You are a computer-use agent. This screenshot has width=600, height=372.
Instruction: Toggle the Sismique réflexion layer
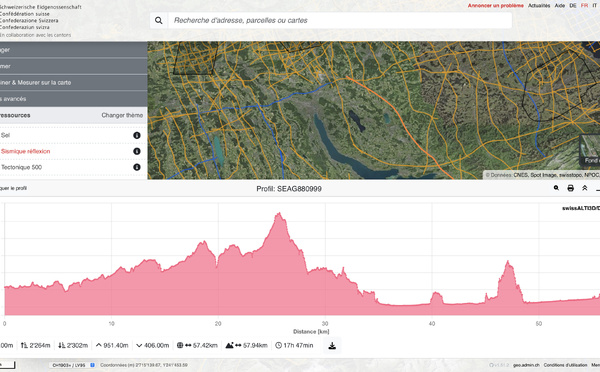(x=25, y=151)
